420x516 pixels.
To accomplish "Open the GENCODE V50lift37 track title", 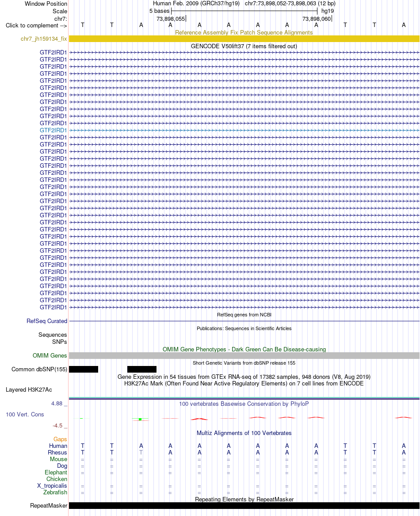I will point(244,46).
